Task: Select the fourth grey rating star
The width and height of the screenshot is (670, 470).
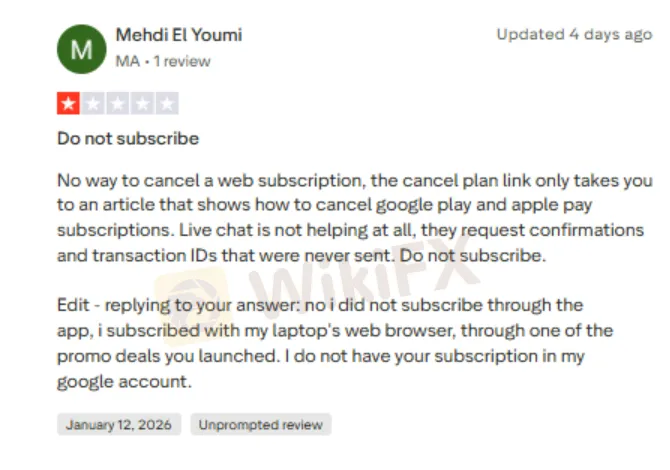Action: coord(143,103)
